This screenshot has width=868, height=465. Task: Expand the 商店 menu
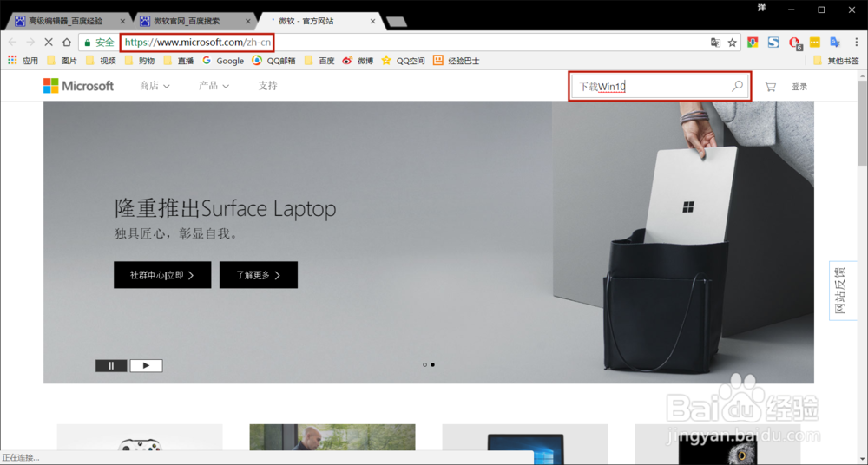pos(155,86)
